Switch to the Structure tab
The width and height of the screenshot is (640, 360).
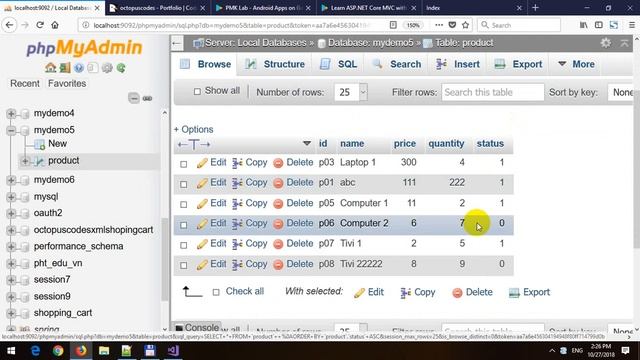click(x=275, y=64)
